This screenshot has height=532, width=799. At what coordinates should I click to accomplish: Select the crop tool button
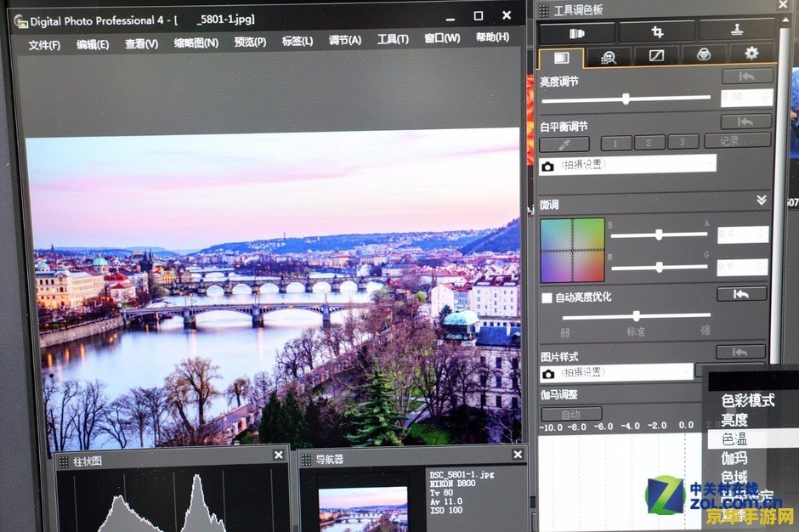656,32
